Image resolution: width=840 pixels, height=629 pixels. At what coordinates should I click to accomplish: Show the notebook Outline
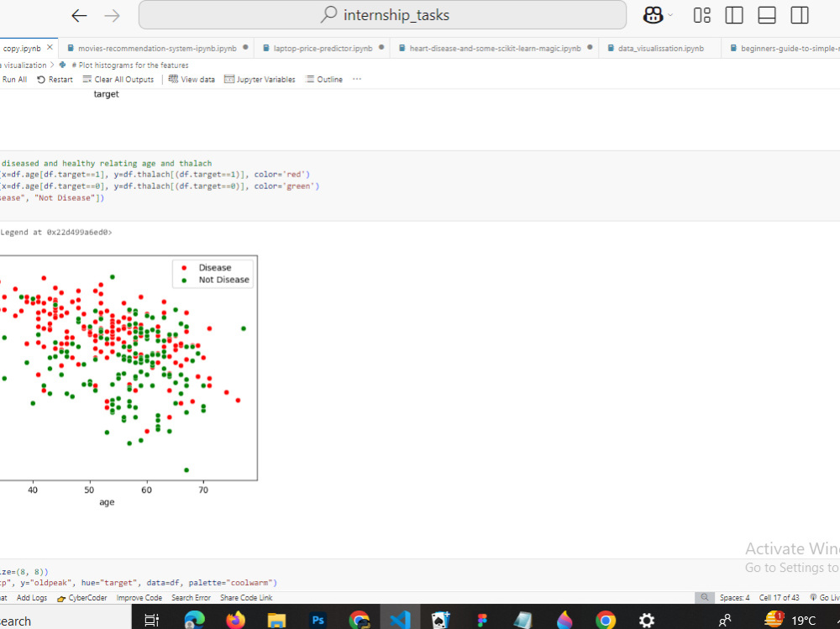pos(324,79)
